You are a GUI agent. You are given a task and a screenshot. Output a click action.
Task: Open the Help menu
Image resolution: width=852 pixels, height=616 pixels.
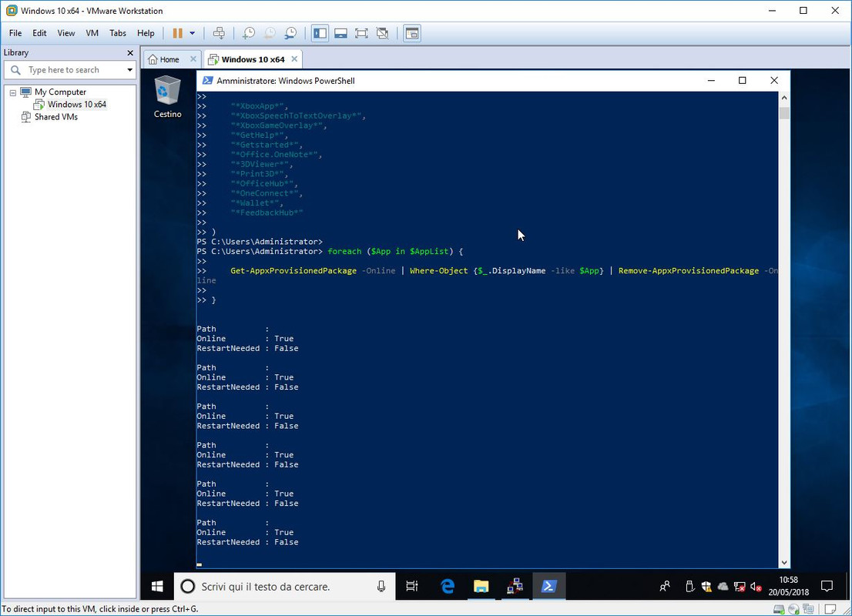[x=146, y=33]
